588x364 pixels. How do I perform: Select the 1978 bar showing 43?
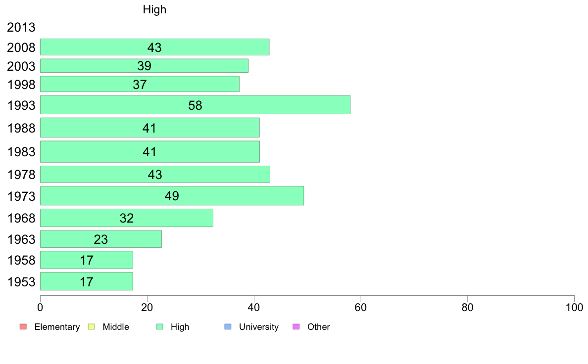[155, 174]
